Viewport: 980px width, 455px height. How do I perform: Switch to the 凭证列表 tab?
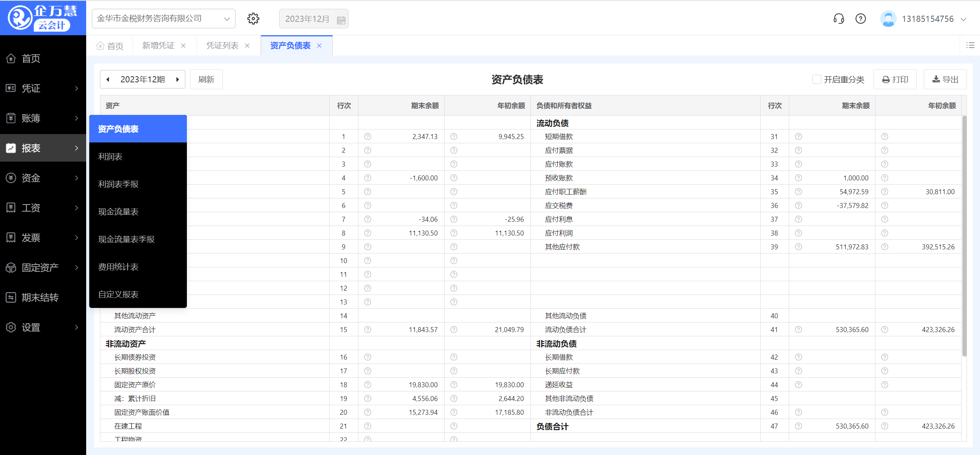(223, 45)
